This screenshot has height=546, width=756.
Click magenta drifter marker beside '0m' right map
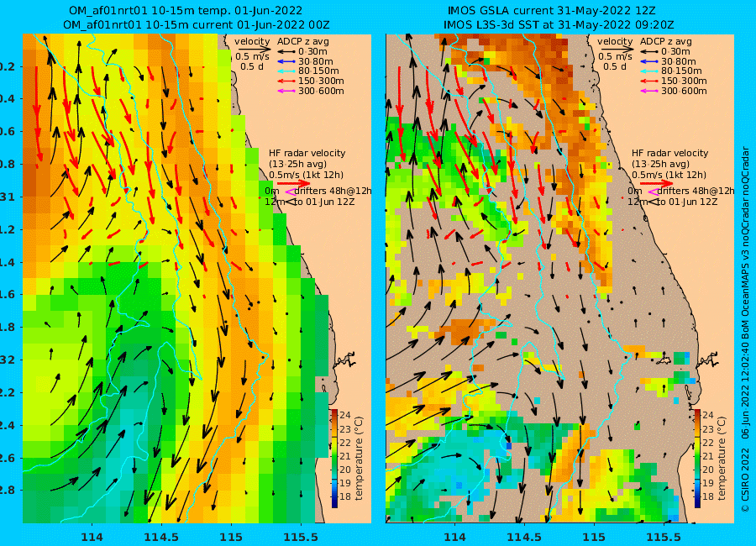coord(653,192)
